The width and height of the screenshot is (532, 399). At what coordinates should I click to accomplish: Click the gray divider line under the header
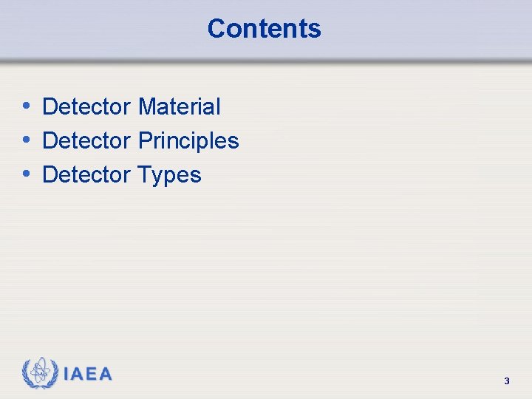[x=266, y=62]
